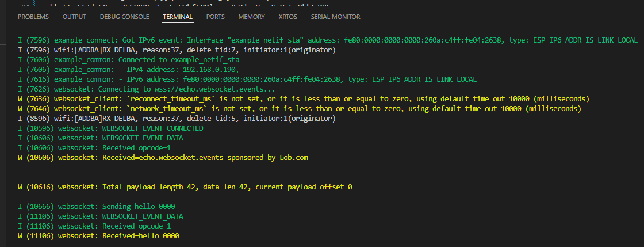
Task: Click the 'sponsored by Lob.com' received line
Action: point(163,158)
